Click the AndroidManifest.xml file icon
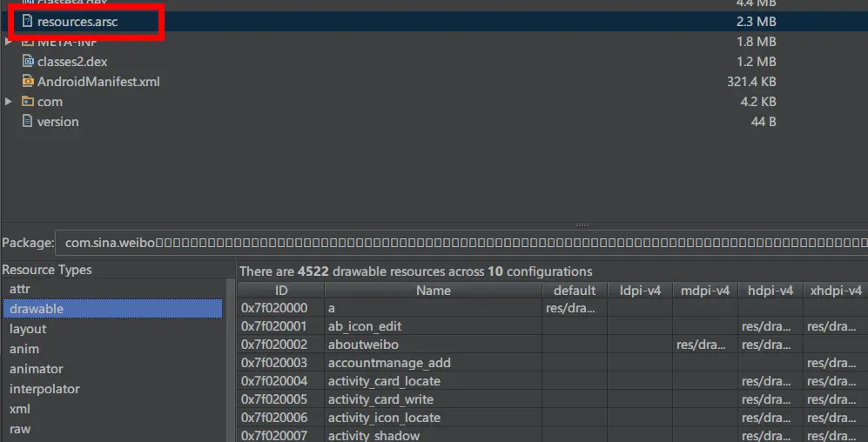868x442 pixels. (27, 81)
